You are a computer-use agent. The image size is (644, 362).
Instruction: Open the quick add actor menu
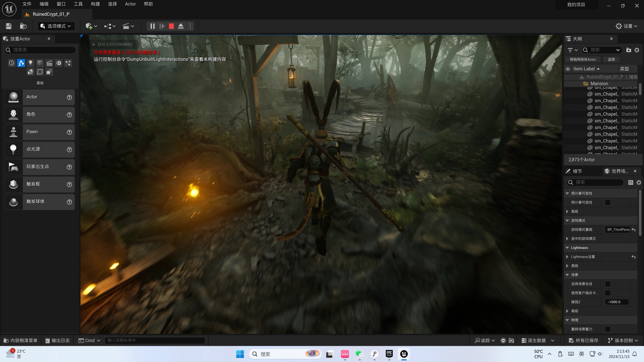point(91,26)
